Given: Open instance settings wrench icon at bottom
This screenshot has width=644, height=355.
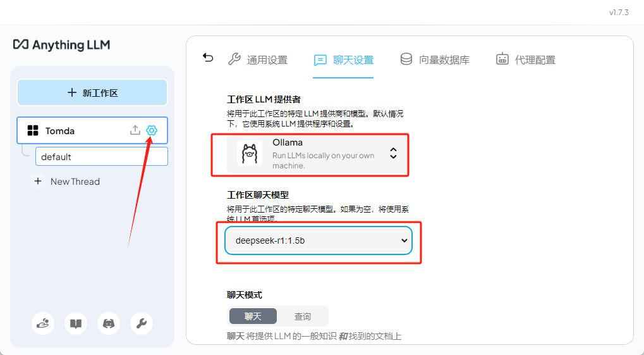Looking at the screenshot, I should point(142,324).
